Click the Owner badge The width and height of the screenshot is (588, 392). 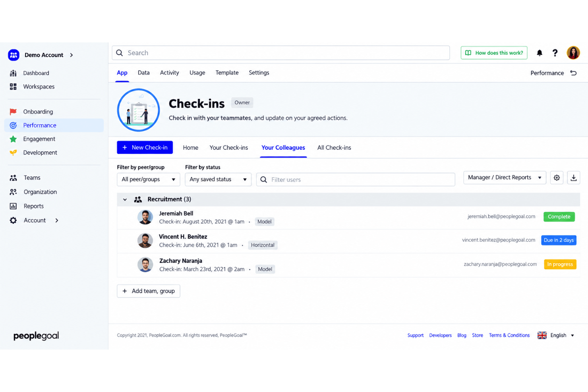pyautogui.click(x=242, y=102)
